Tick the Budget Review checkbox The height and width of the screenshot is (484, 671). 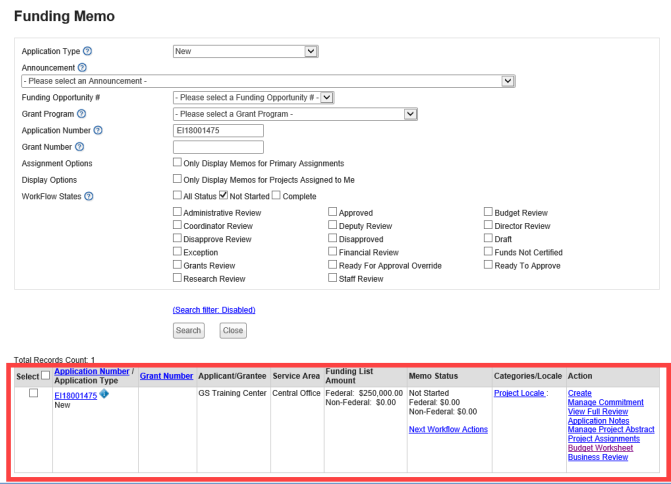pyautogui.click(x=488, y=212)
